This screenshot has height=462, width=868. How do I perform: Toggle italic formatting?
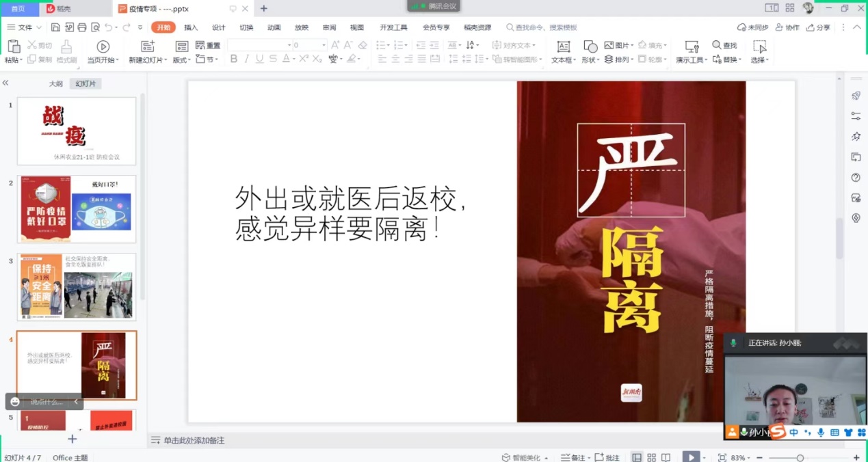(247, 58)
